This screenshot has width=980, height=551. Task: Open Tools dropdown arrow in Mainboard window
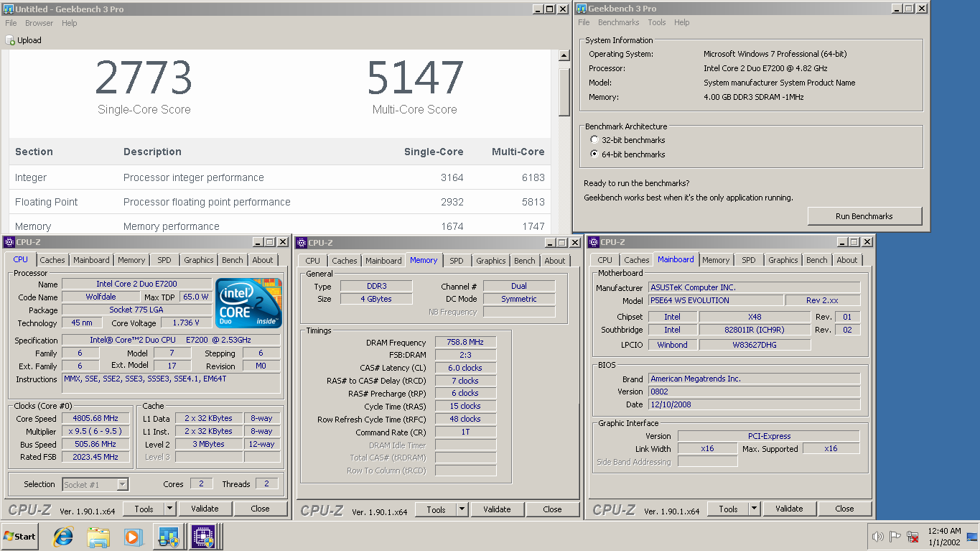click(x=755, y=509)
